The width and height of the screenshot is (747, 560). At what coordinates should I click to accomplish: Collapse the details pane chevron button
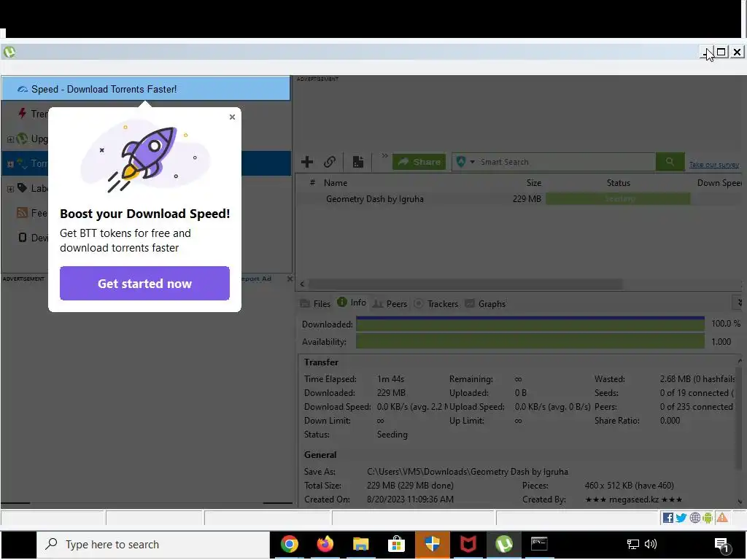[739, 303]
